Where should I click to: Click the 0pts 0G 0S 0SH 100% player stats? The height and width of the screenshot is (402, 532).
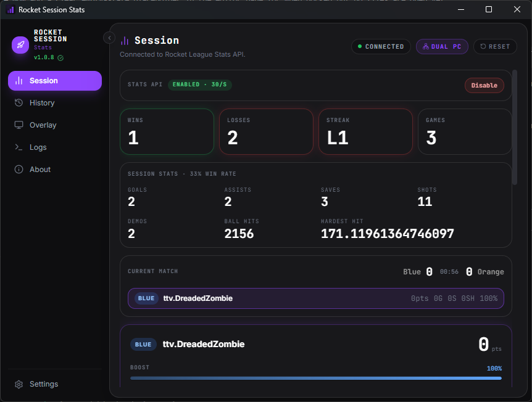(x=454, y=298)
